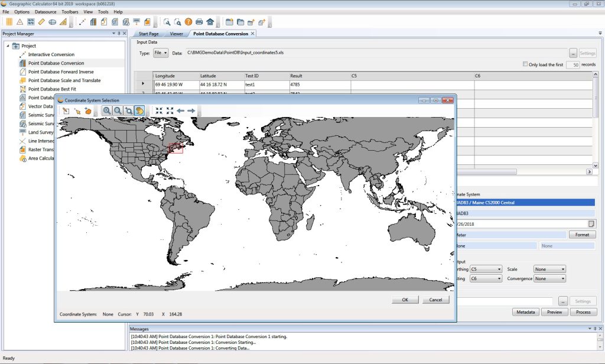Click the Print icon in main toolbar
605x364 pixels.
click(x=199, y=22)
